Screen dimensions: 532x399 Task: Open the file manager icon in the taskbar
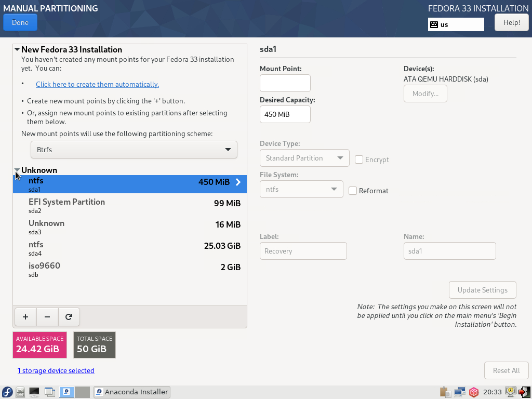pyautogui.click(x=20, y=392)
